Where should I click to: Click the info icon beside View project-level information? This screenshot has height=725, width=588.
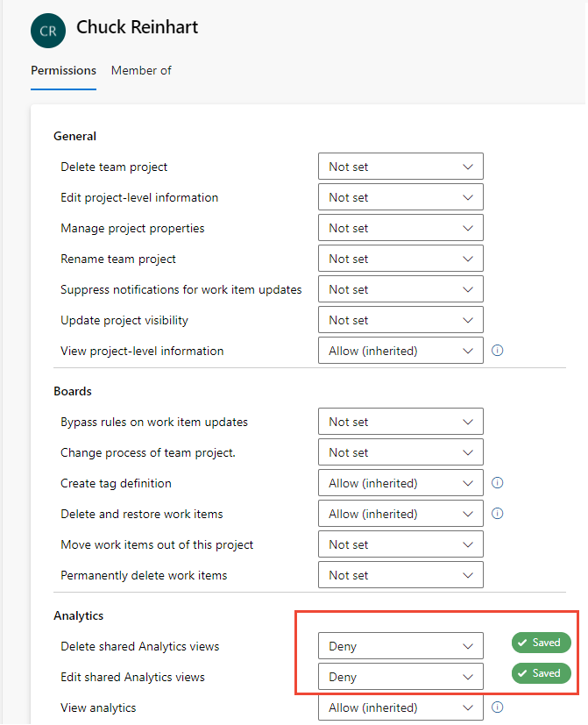coord(497,350)
